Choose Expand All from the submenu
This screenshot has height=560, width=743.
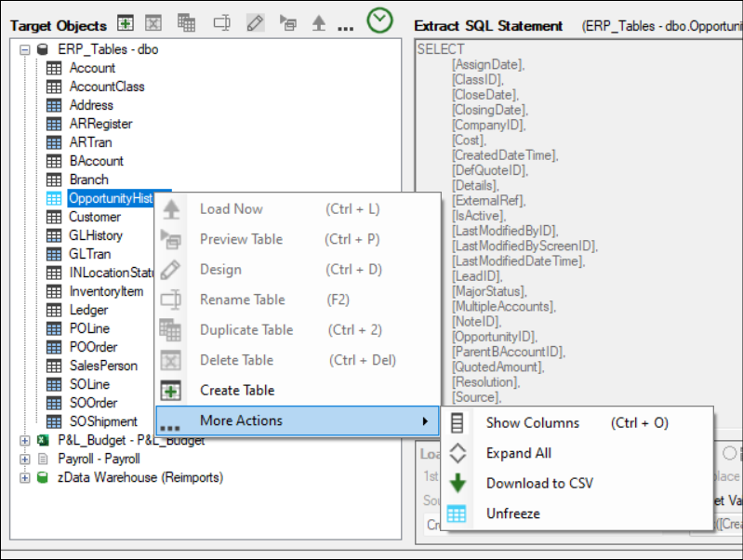pyautogui.click(x=518, y=453)
